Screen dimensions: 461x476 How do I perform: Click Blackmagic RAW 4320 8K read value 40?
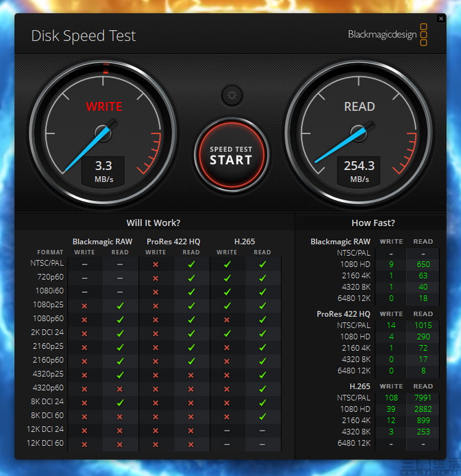(x=424, y=287)
